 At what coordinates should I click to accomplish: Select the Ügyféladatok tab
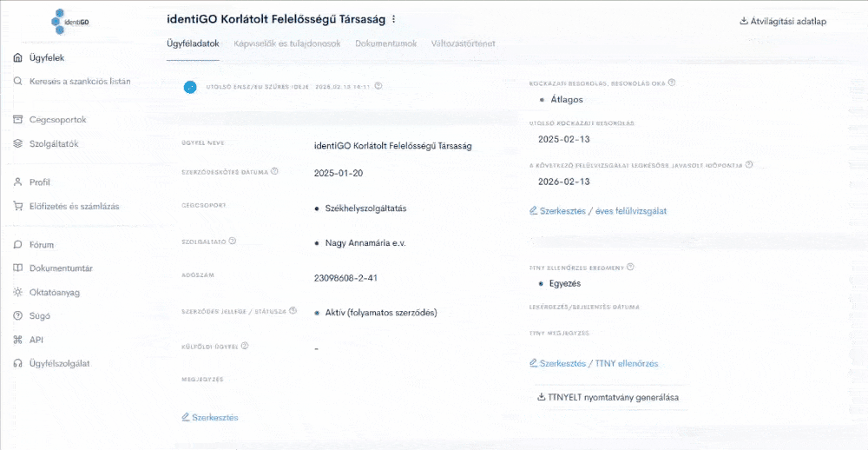point(194,43)
